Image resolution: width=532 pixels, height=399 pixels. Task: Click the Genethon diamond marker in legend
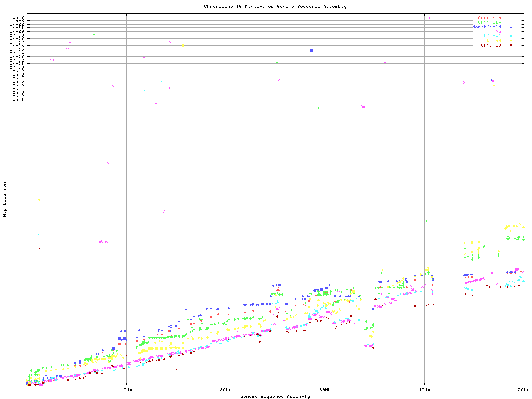tap(511, 18)
